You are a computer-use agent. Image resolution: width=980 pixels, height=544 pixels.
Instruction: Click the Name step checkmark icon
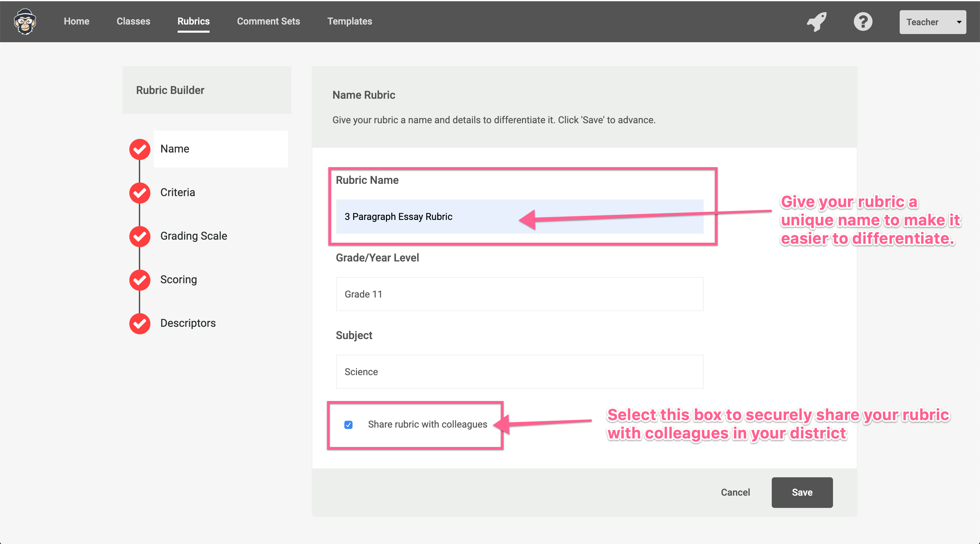(x=140, y=149)
